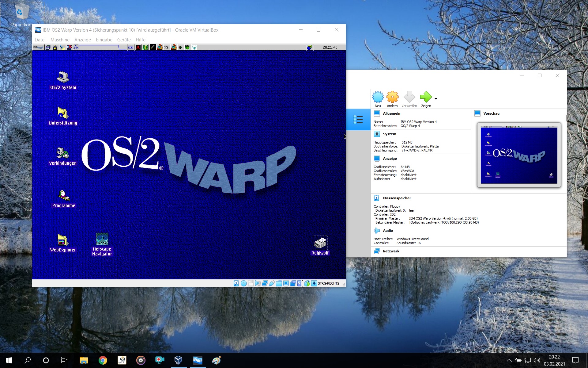Click the hard disk activity status icon
The height and width of the screenshot is (368, 588).
tap(236, 283)
